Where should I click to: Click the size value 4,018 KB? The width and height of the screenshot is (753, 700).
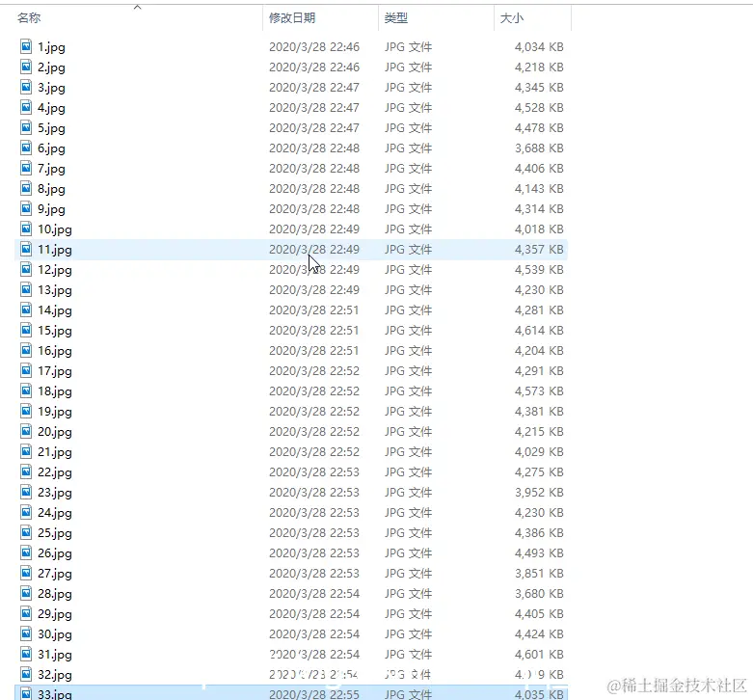pos(539,229)
